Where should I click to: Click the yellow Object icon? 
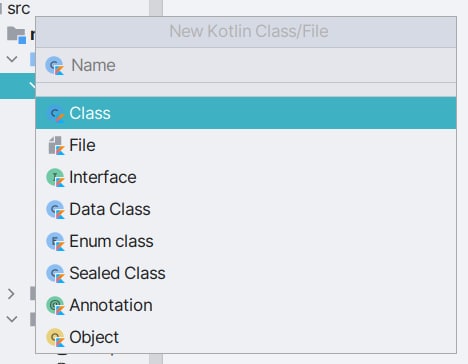(x=55, y=338)
